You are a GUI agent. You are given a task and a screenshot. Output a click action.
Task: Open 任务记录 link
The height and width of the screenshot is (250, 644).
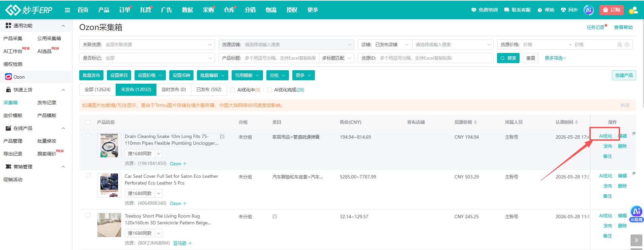click(x=595, y=27)
